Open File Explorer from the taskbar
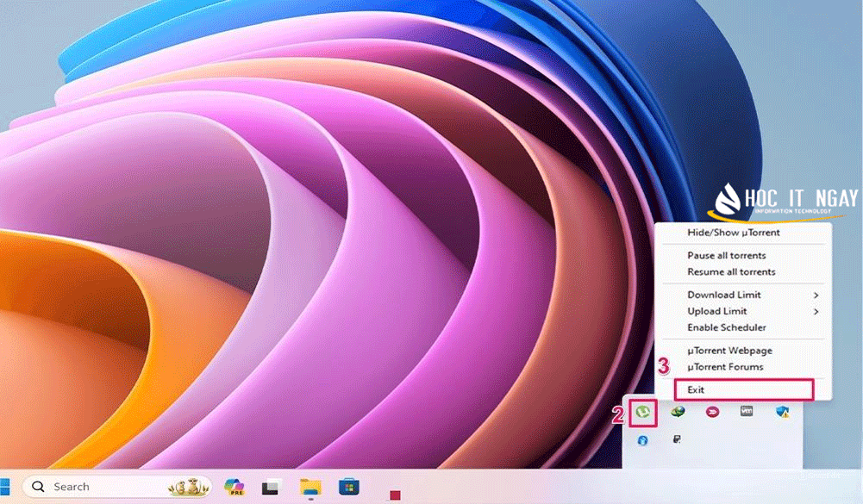 point(310,487)
